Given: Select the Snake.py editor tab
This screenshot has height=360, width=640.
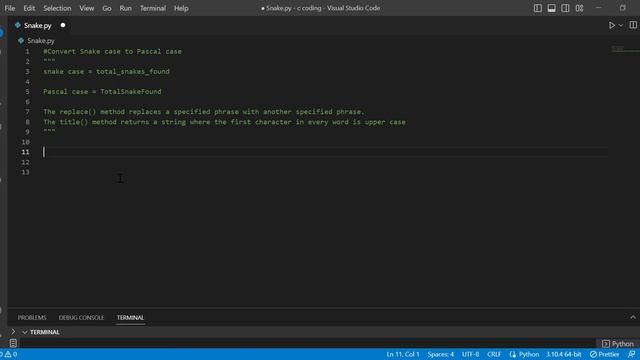Looking at the screenshot, I should [x=38, y=25].
